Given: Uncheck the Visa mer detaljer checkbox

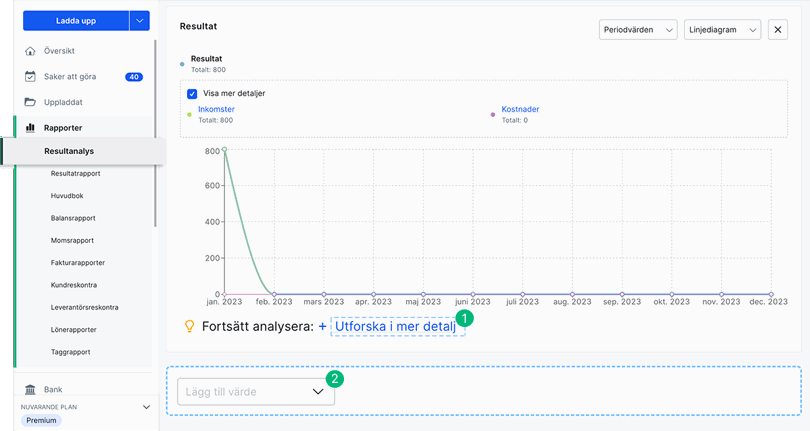Looking at the screenshot, I should [x=192, y=93].
